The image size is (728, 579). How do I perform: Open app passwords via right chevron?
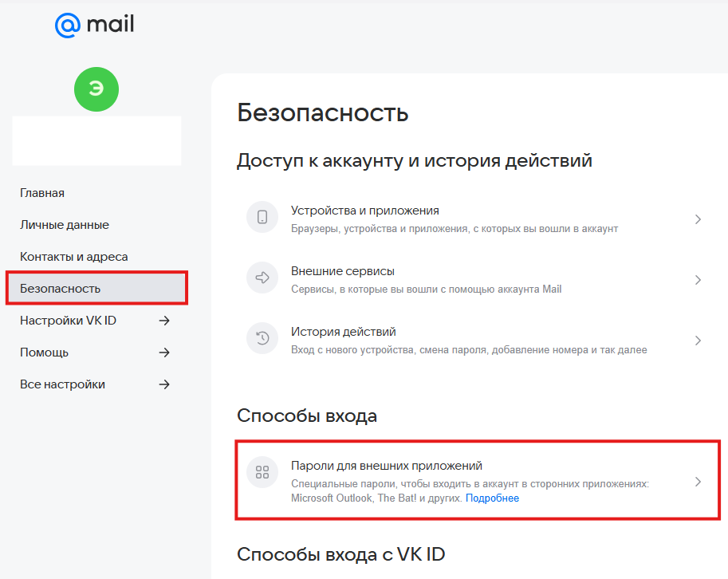pyautogui.click(x=698, y=482)
